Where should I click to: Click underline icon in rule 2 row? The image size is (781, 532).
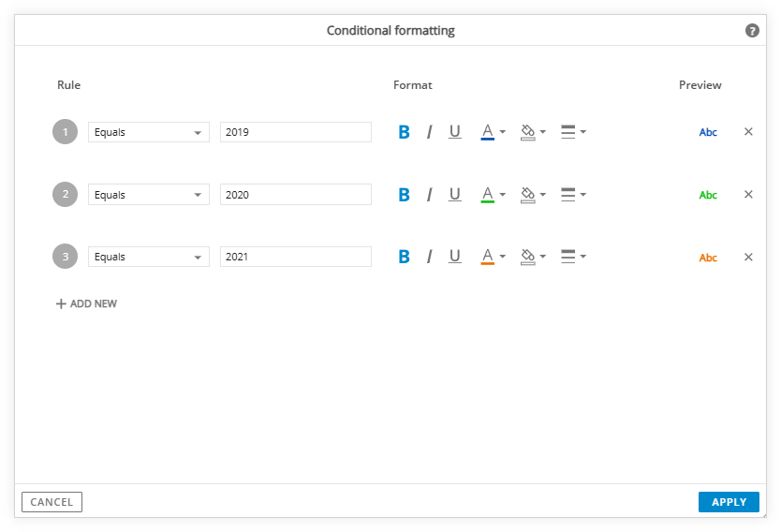455,194
